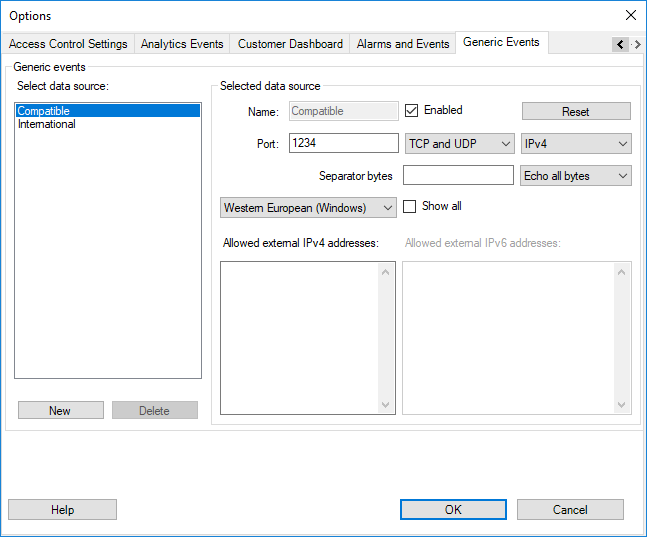Select International in the data source list

47,125
